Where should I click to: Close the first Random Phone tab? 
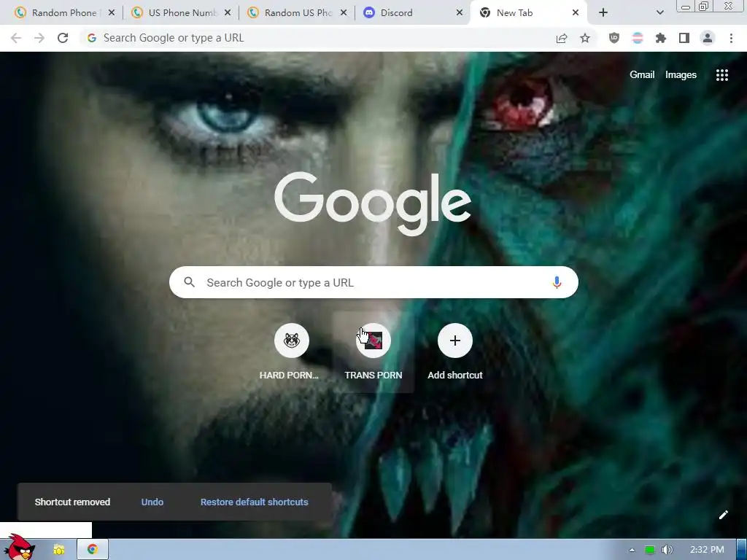click(x=112, y=13)
